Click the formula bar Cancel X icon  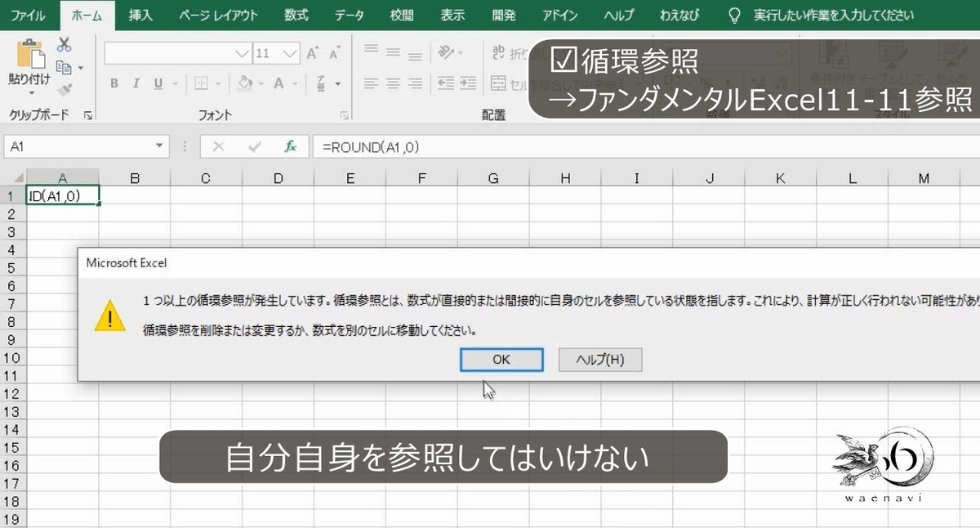click(218, 147)
